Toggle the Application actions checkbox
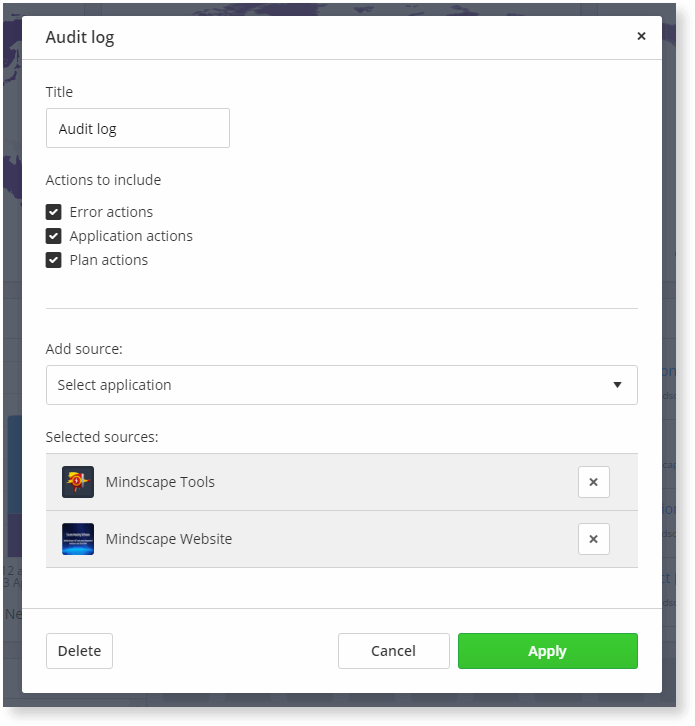Viewport: 695px width, 726px height. pyautogui.click(x=54, y=236)
